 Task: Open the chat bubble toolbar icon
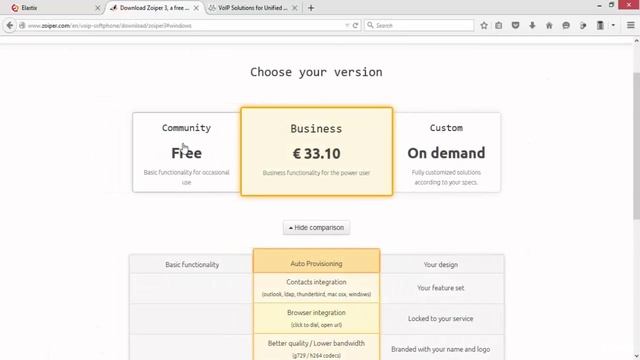[566, 25]
